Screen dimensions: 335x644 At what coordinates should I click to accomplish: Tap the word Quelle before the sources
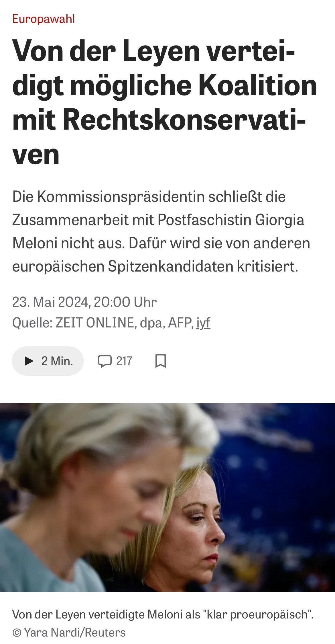31,323
